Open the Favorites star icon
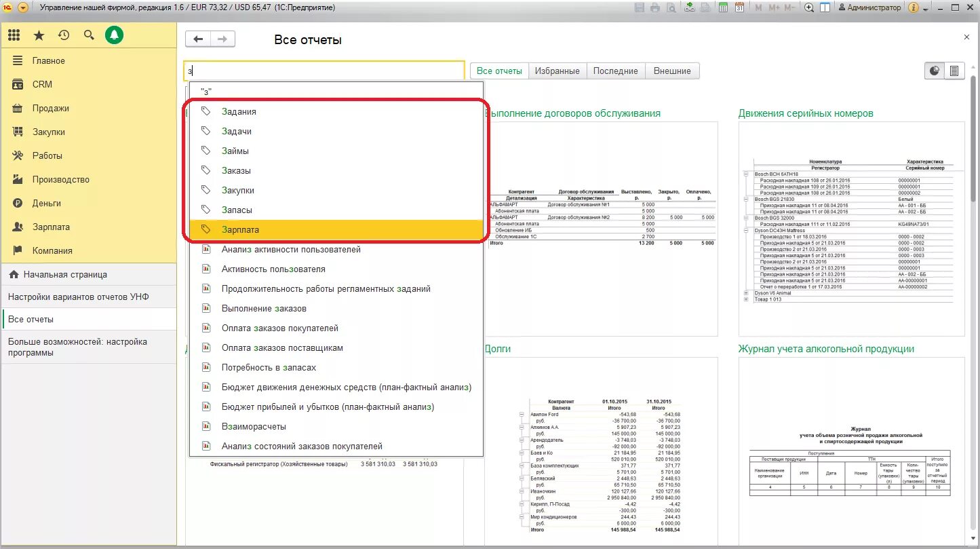This screenshot has height=549, width=980. [x=39, y=35]
